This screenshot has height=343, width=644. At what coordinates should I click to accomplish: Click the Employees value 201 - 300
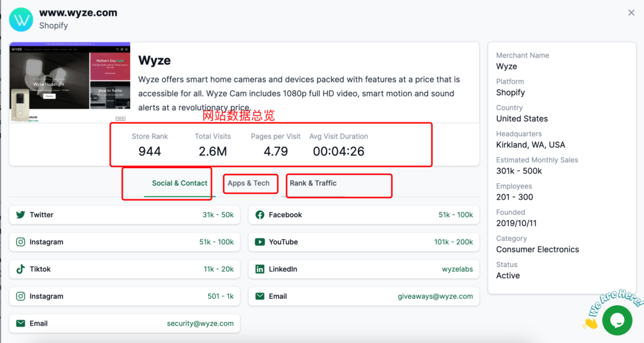pos(514,197)
